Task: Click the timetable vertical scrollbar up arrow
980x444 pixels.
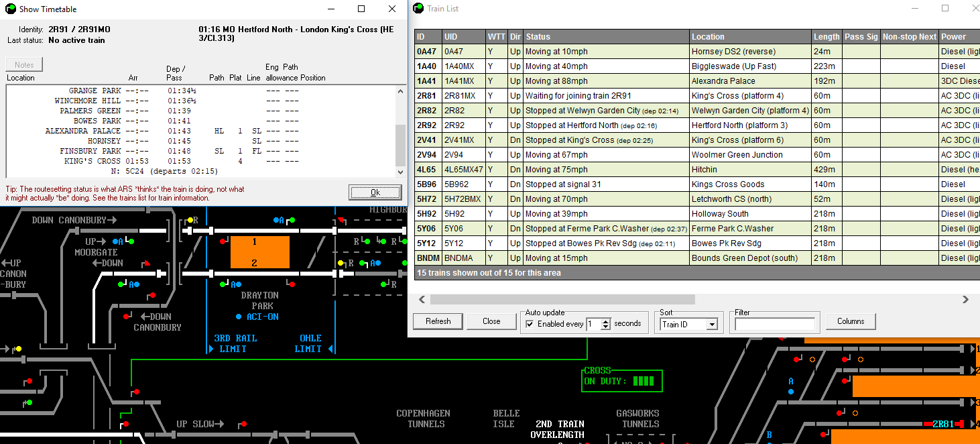Action: pyautogui.click(x=401, y=91)
